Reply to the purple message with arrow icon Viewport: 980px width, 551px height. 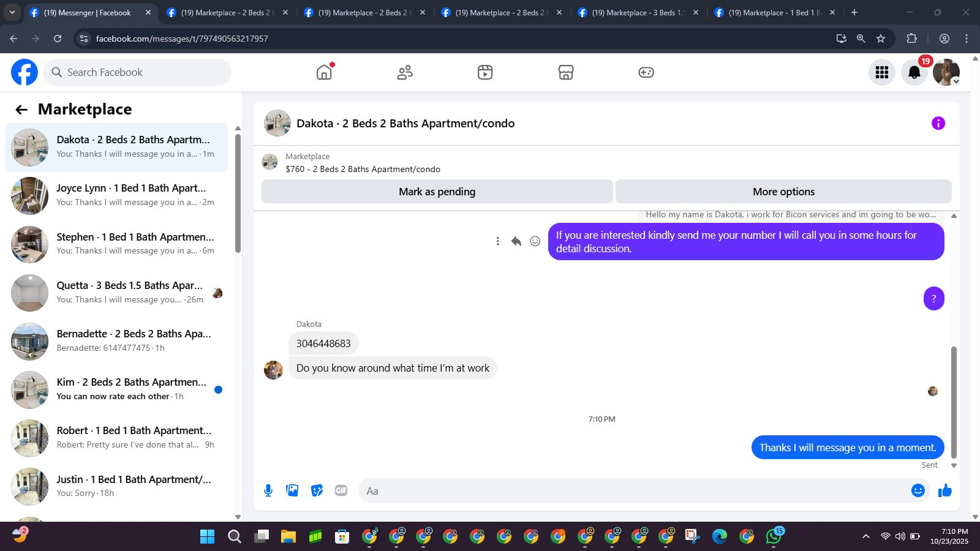tap(516, 241)
